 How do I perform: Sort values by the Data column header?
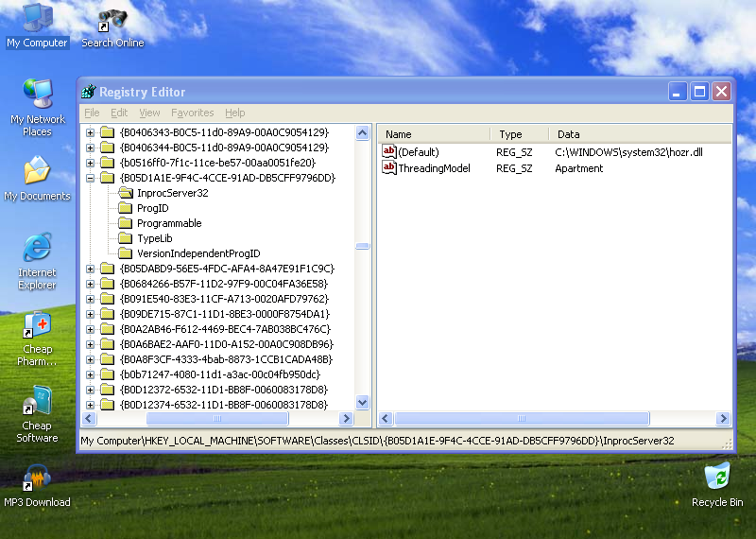(641, 134)
